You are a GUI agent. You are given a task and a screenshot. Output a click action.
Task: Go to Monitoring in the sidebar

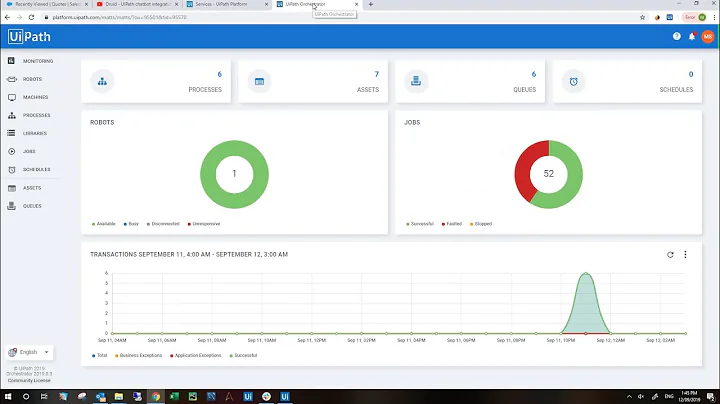click(x=38, y=61)
